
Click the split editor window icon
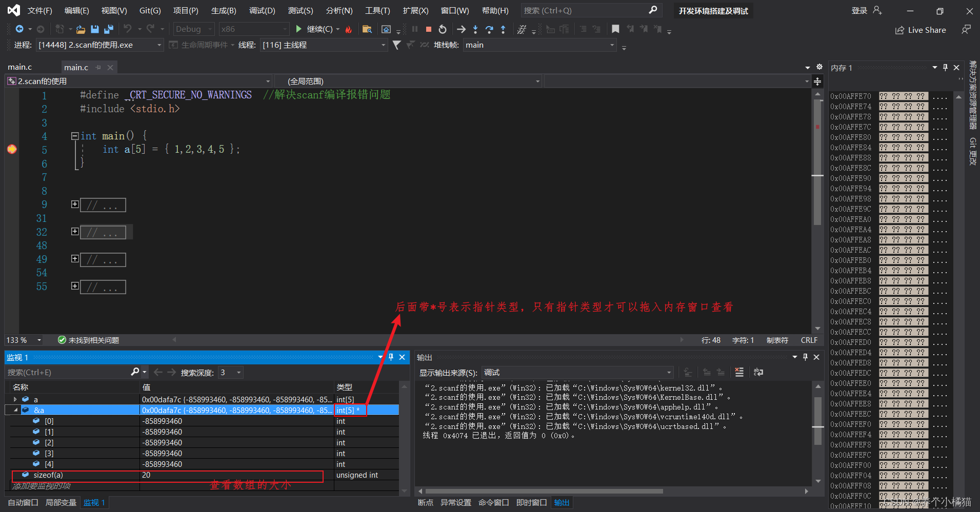[x=817, y=81]
